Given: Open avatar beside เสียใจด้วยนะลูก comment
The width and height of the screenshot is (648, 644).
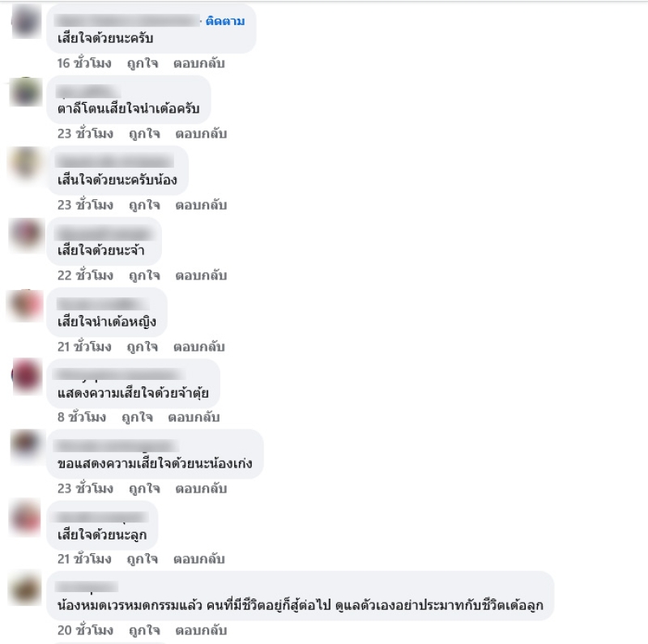Looking at the screenshot, I should 26,518.
